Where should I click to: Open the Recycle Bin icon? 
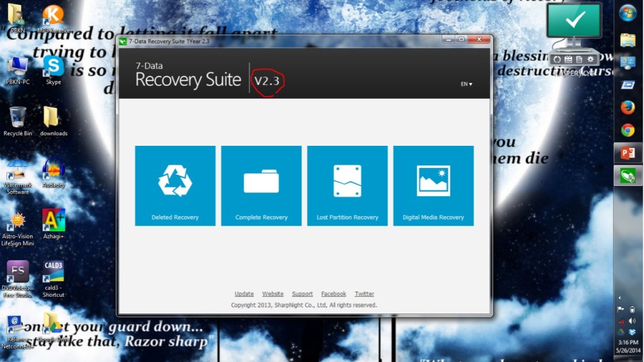(x=18, y=119)
